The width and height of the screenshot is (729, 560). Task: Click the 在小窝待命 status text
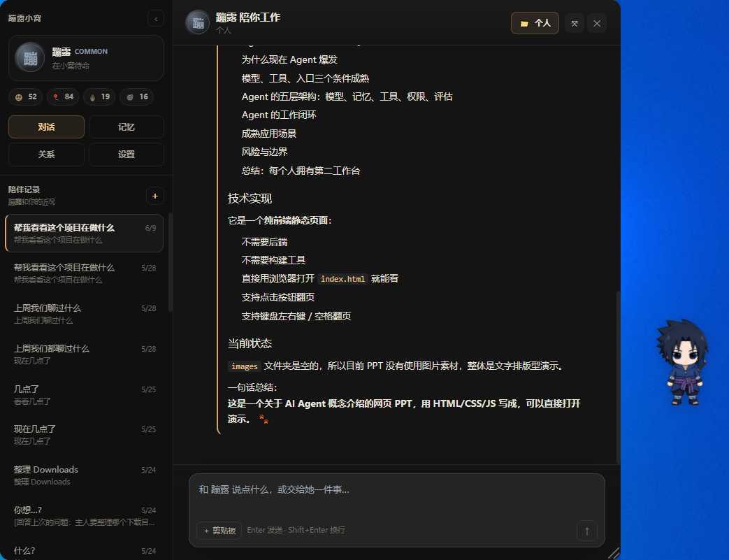coord(71,66)
